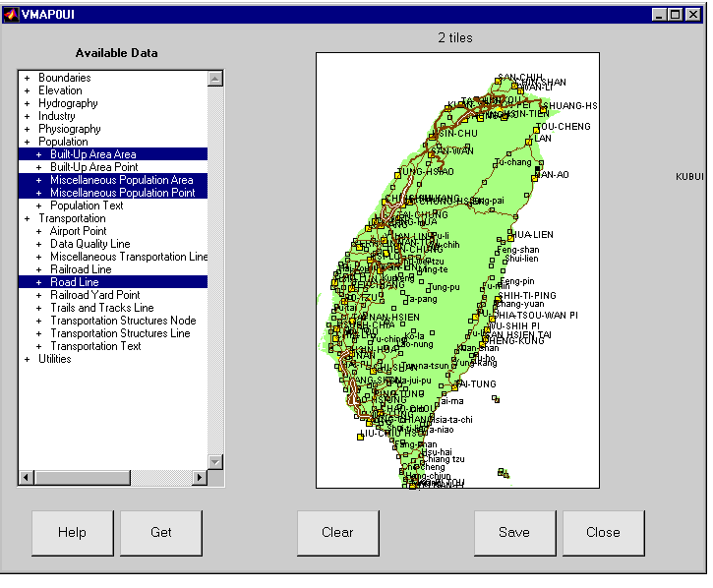The width and height of the screenshot is (713, 588).
Task: Click the MATLAB icon in title bar
Action: click(11, 14)
